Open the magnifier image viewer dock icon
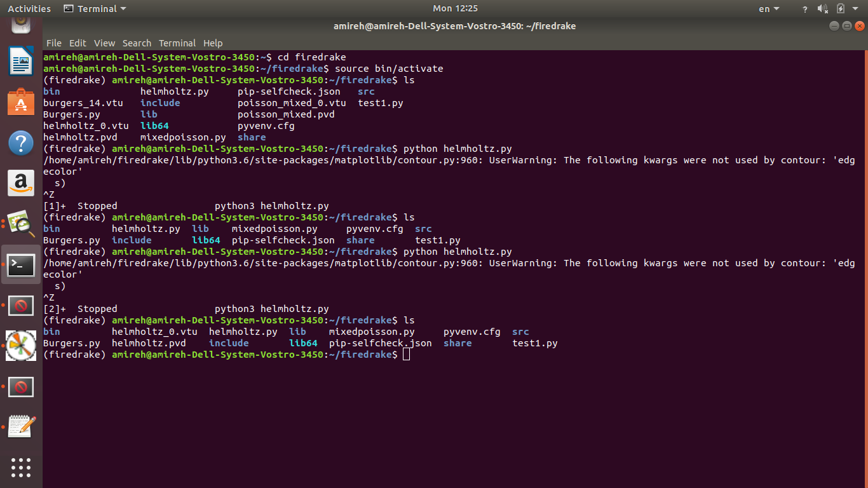Viewport: 868px width, 488px height. [21, 224]
